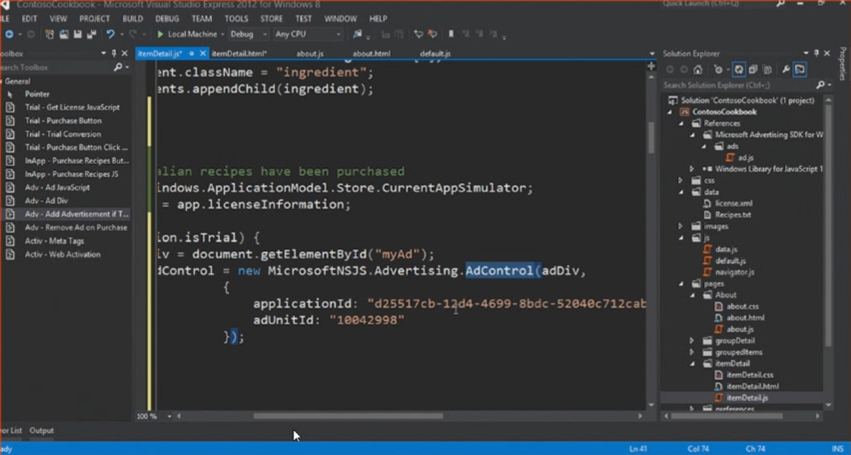The height and width of the screenshot is (455, 851).
Task: Select 'InApp - Purchase Recipes JS' snippet
Action: pyautogui.click(x=71, y=174)
